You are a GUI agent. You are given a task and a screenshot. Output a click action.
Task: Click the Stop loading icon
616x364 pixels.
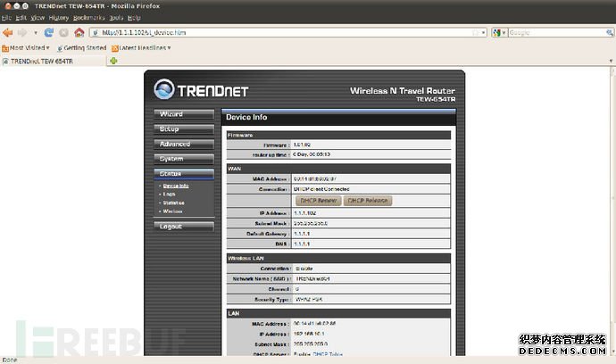pos(63,33)
